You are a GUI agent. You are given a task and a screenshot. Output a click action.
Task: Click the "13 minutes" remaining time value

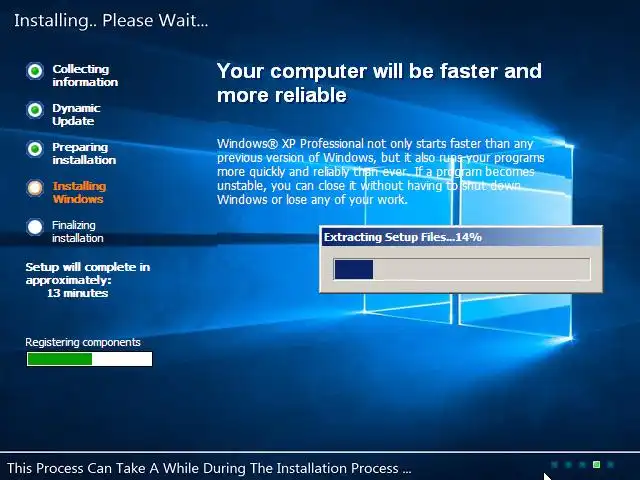tap(78, 293)
